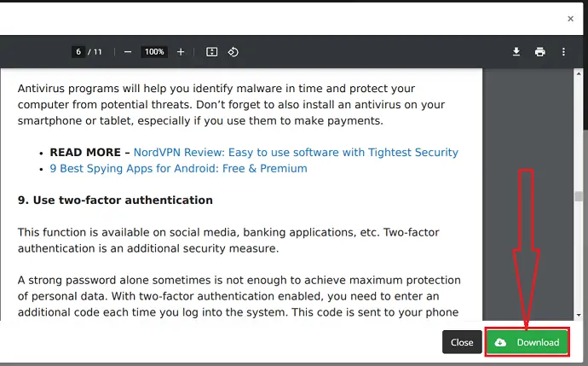Open the three-dot more actions menu

[563, 52]
